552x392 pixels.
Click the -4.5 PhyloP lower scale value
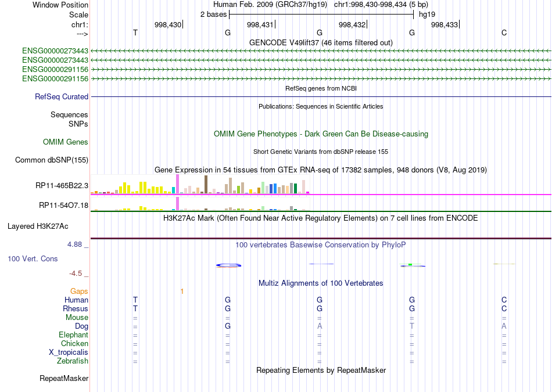pyautogui.click(x=76, y=274)
